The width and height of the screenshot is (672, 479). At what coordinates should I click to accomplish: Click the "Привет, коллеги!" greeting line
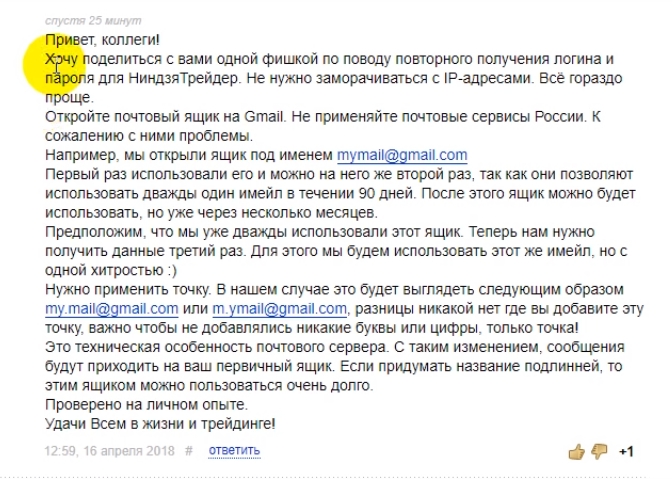[102, 40]
